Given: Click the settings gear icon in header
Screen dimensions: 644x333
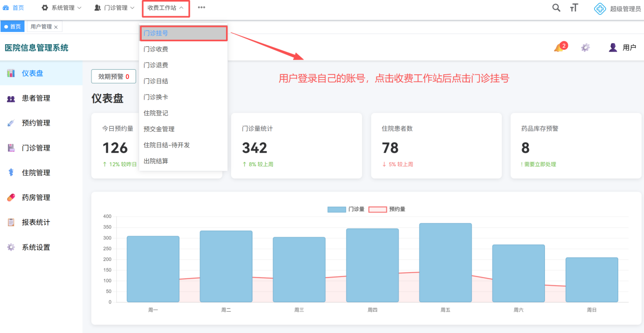Looking at the screenshot, I should pos(586,47).
